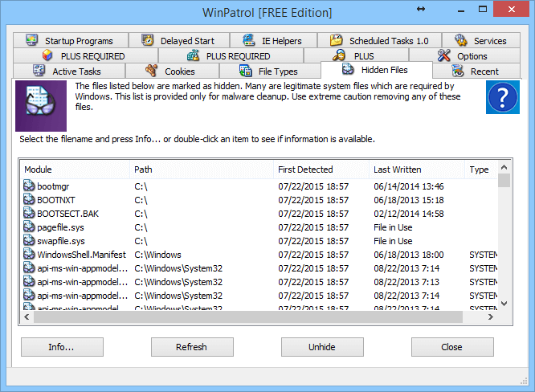Click the horizontal scrollbar thumb
The width and height of the screenshot is (535, 392).
coord(248,317)
